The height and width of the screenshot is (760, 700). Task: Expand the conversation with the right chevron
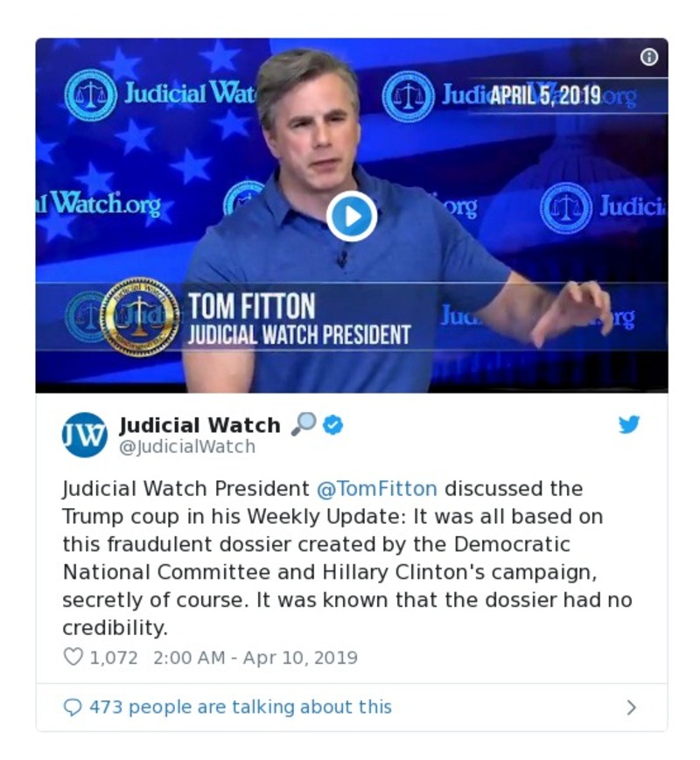coord(632,708)
